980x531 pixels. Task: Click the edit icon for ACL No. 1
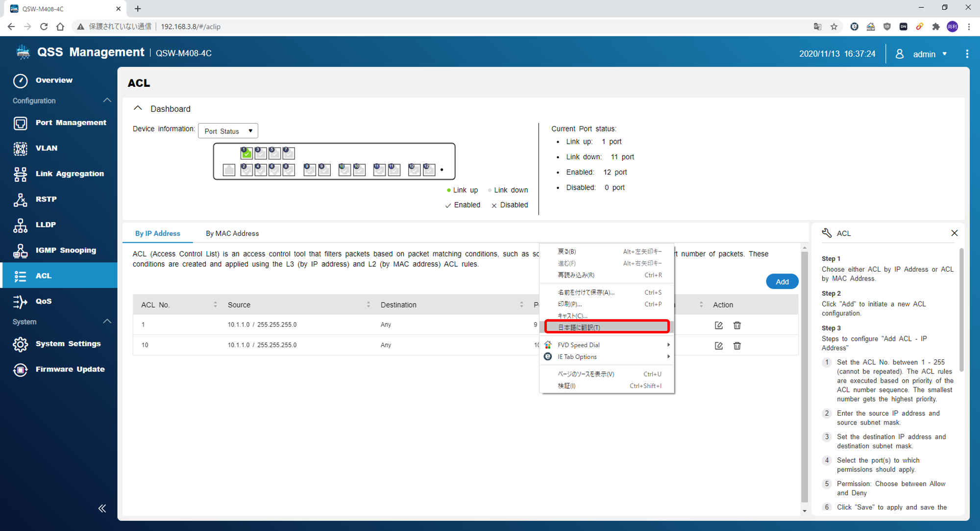click(718, 325)
